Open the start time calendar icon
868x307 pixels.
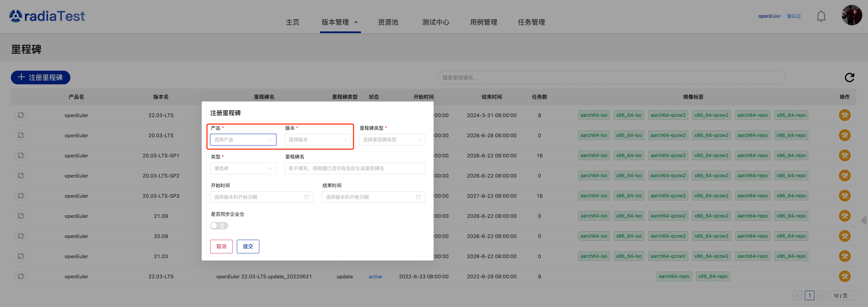point(306,197)
